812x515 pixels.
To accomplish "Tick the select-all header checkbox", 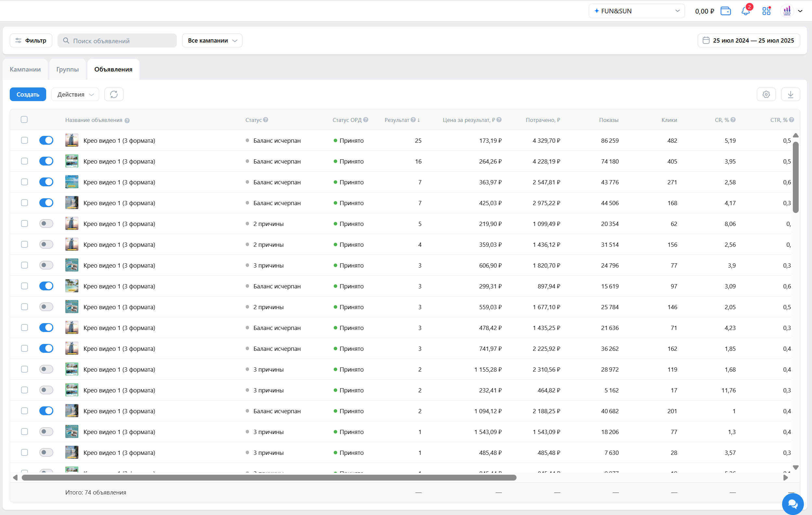I will point(24,119).
